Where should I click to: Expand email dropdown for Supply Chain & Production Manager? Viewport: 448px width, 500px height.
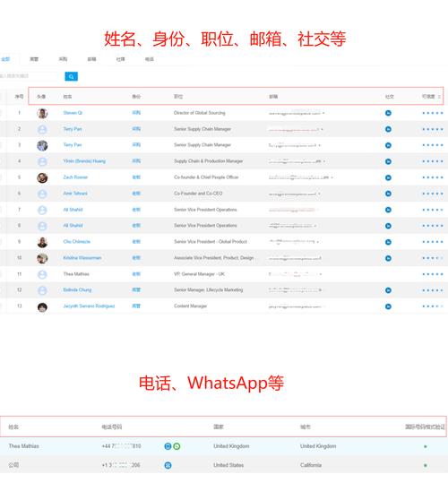[x=324, y=161]
